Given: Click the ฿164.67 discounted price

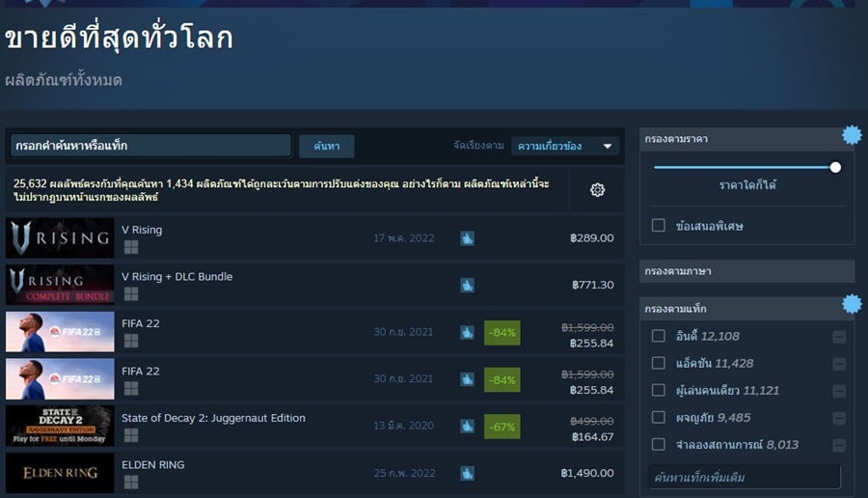Looking at the screenshot, I should click(592, 437).
